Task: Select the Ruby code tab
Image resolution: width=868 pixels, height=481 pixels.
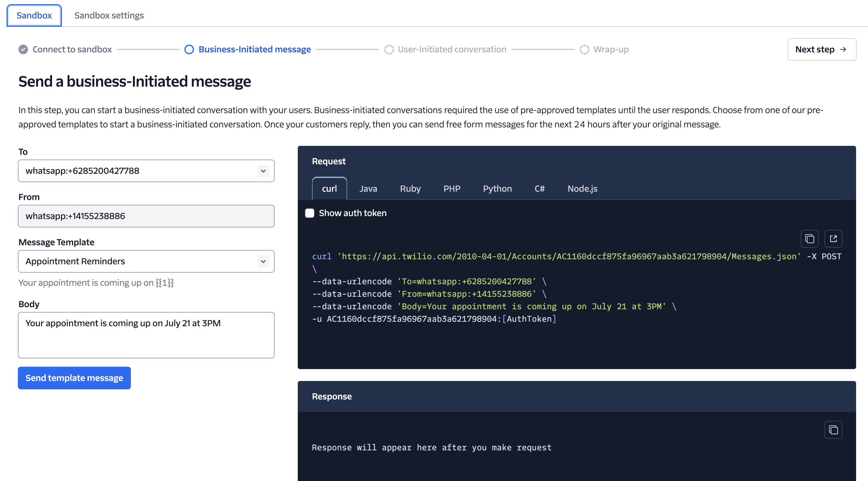Action: pos(410,188)
